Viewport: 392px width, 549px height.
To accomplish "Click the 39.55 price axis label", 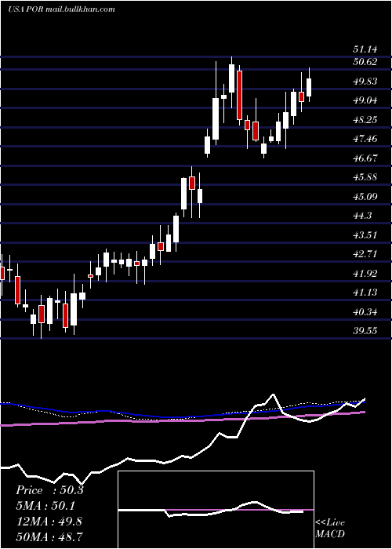I will tap(365, 331).
